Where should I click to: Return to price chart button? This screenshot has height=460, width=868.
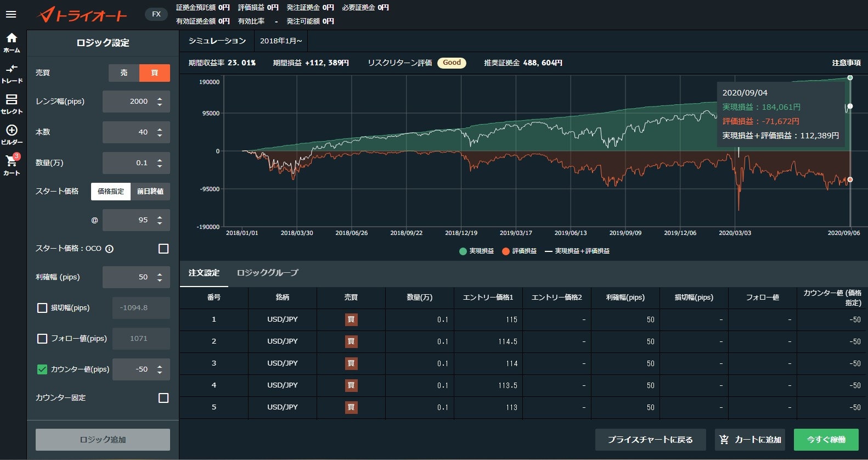click(x=650, y=440)
